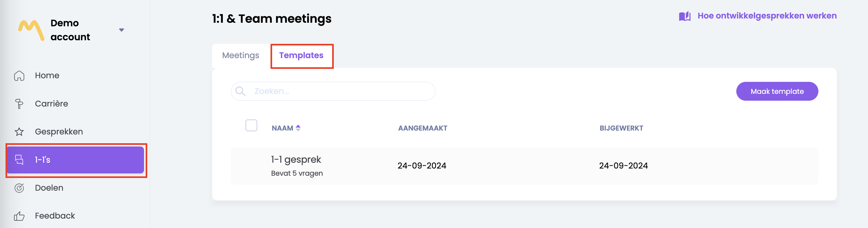This screenshot has width=868, height=228.
Task: Open Gesprekken in the sidebar menu
Action: (59, 132)
